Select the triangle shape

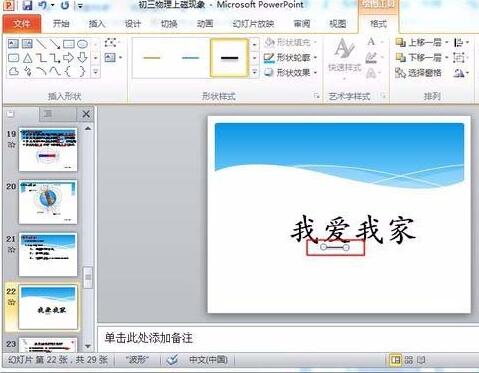pyautogui.click(x=27, y=58)
